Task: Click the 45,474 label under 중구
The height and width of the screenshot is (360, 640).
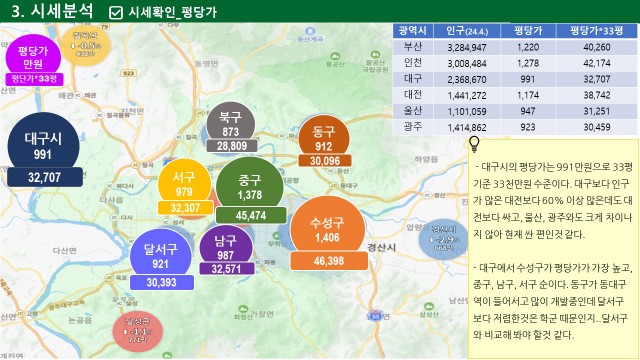Action: click(251, 215)
